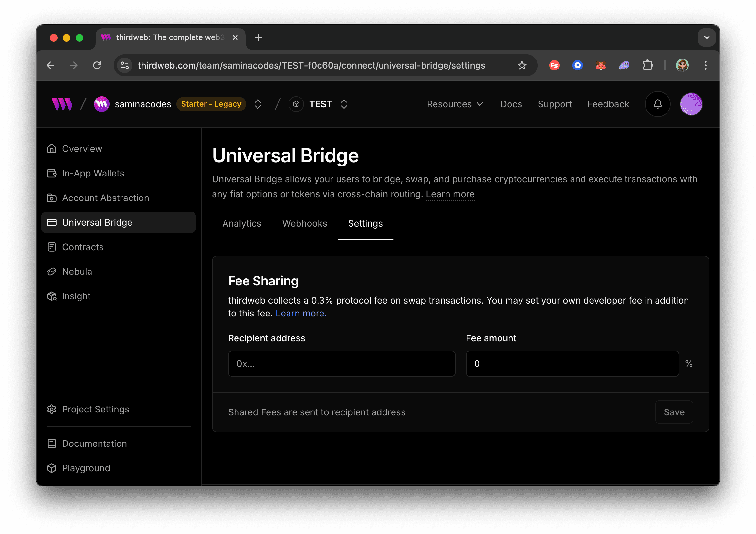Bookmark page with star icon
This screenshot has width=756, height=534.
point(522,65)
